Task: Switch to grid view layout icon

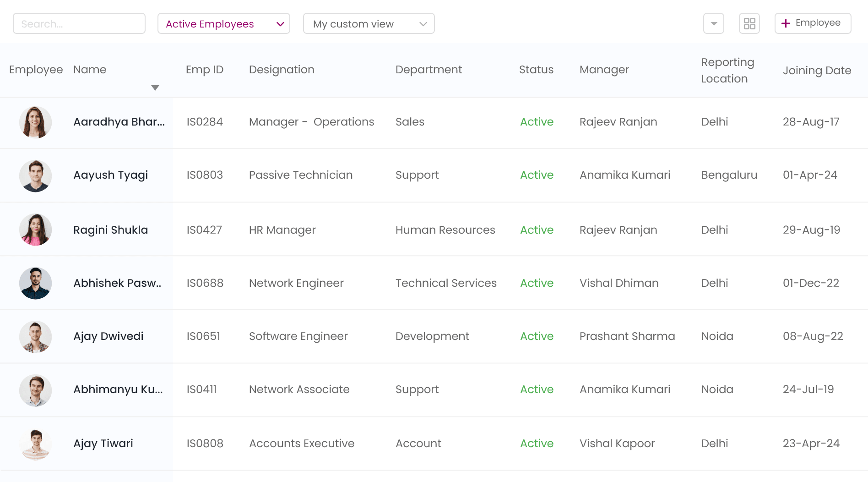Action: [749, 23]
